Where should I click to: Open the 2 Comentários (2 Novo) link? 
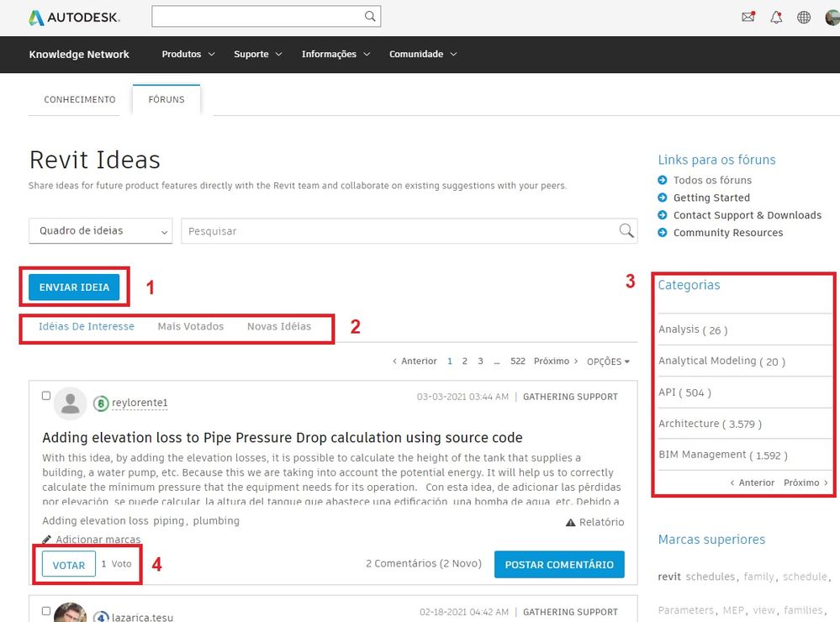point(423,564)
